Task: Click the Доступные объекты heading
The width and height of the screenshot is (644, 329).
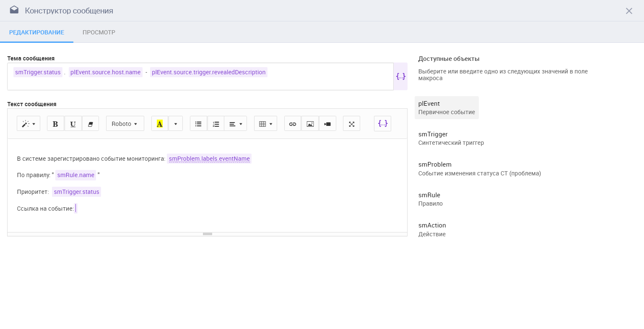Action: [449, 59]
